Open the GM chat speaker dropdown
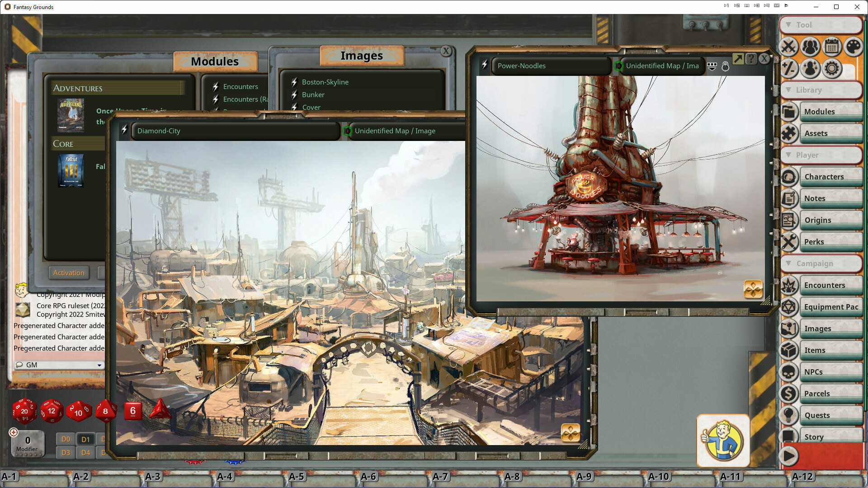868x488 pixels. (x=99, y=365)
